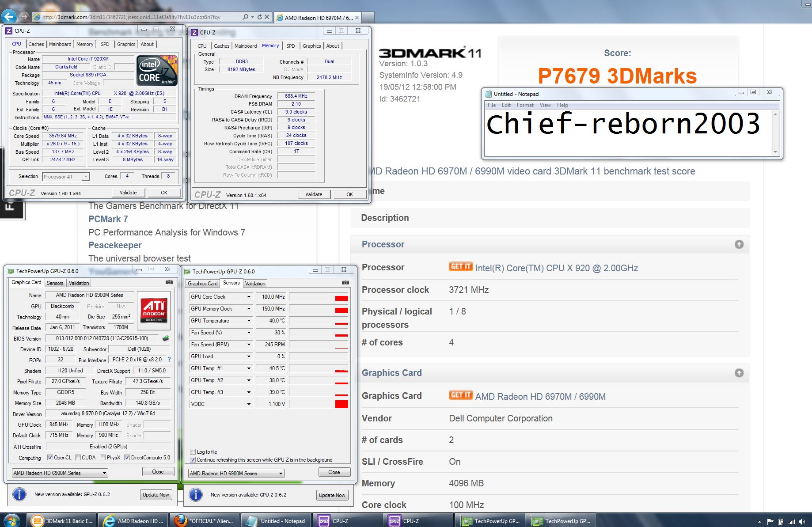Click the bus interface question mark icon
The image size is (812, 527).
(x=169, y=360)
